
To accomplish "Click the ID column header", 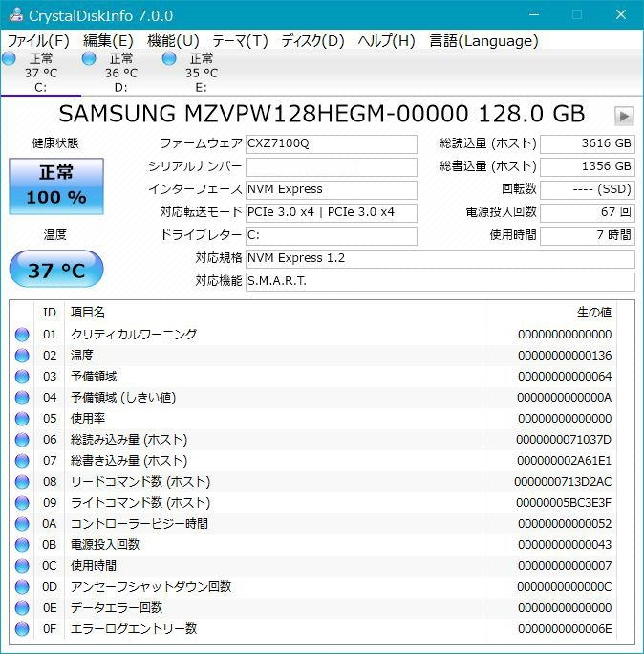I will [49, 312].
